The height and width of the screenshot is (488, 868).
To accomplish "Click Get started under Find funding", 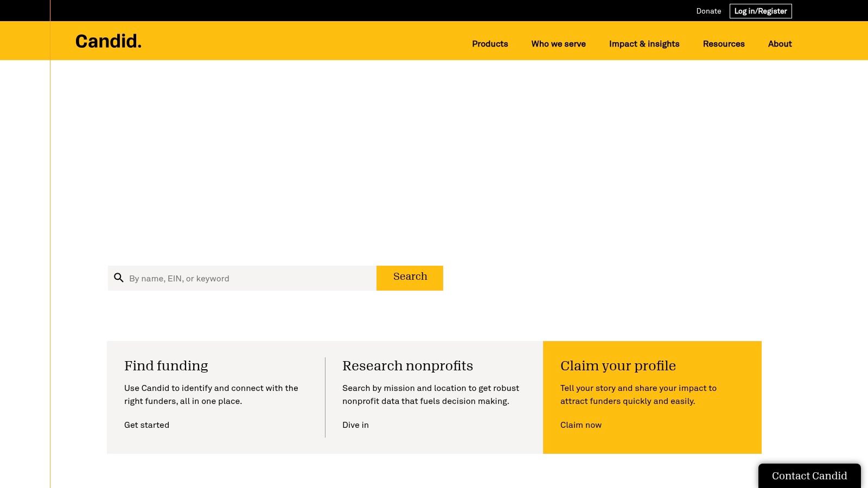I will click(146, 425).
